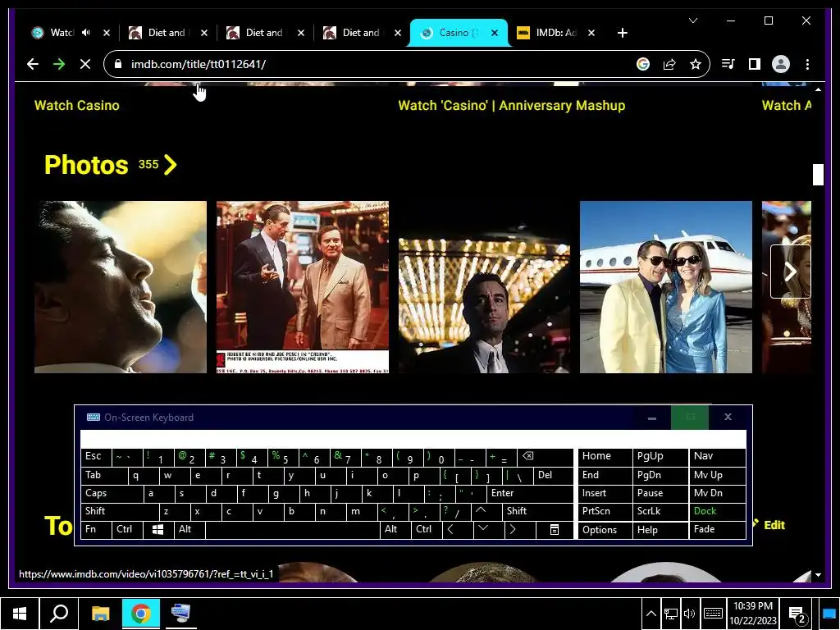Open the Photos 355 gallery heading
Image resolution: width=840 pixels, height=630 pixels.
point(101,165)
